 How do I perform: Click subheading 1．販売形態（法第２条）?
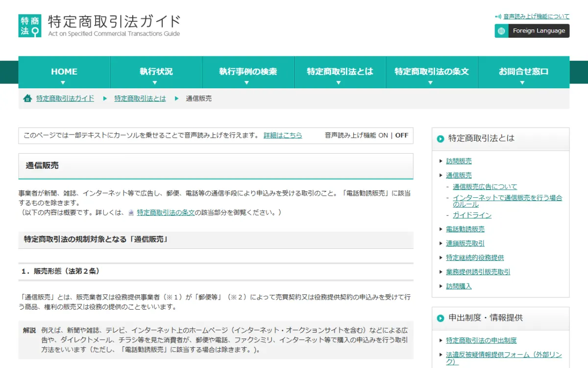point(61,271)
